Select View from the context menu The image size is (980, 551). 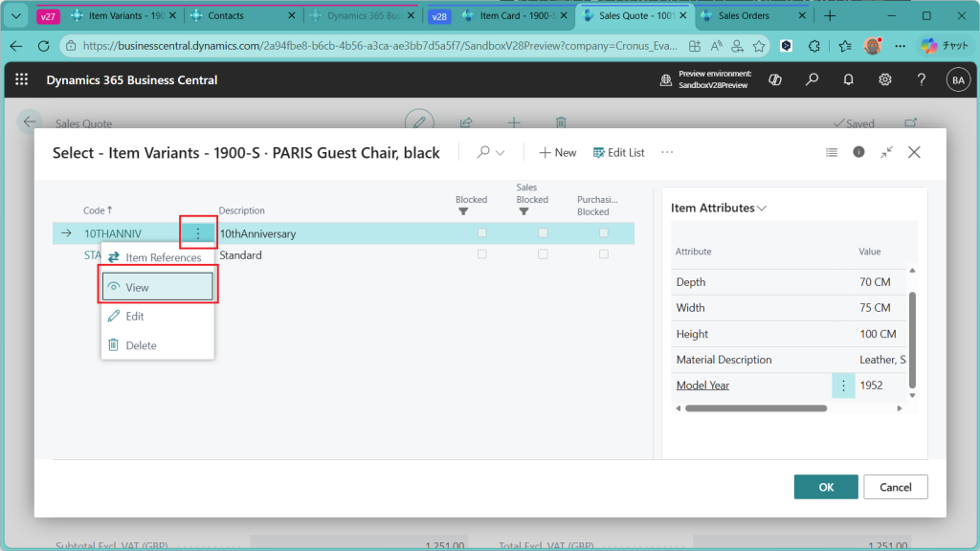(x=157, y=287)
